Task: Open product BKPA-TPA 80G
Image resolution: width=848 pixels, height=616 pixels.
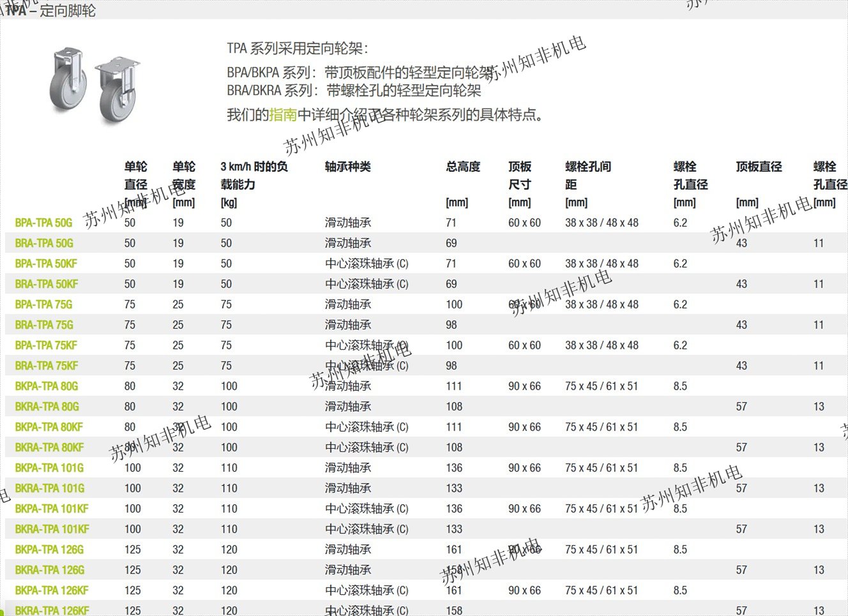Action: 47,386
